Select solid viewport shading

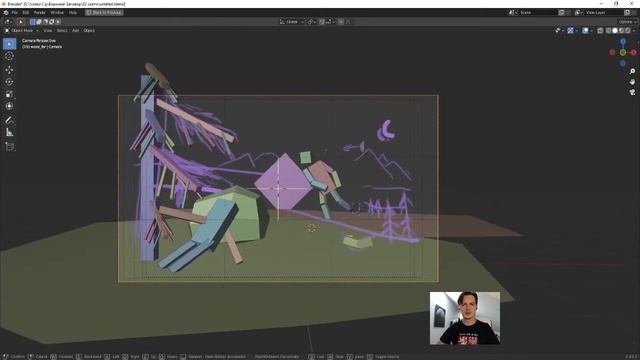pyautogui.click(x=615, y=31)
